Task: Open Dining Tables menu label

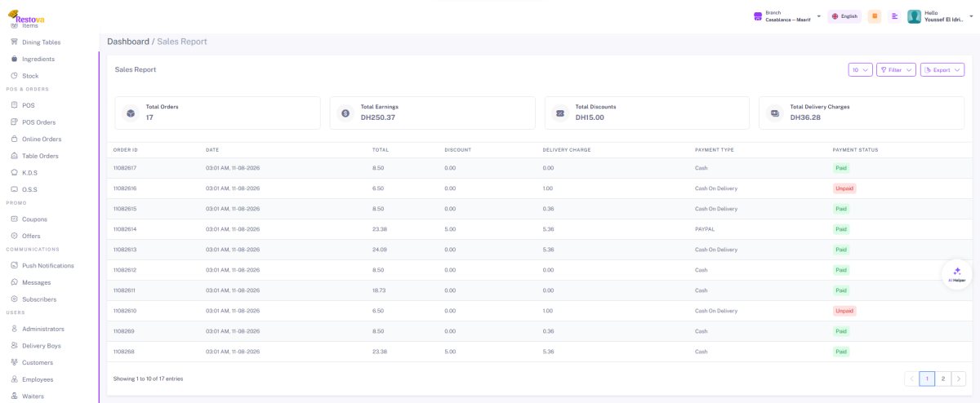Action: [41, 42]
